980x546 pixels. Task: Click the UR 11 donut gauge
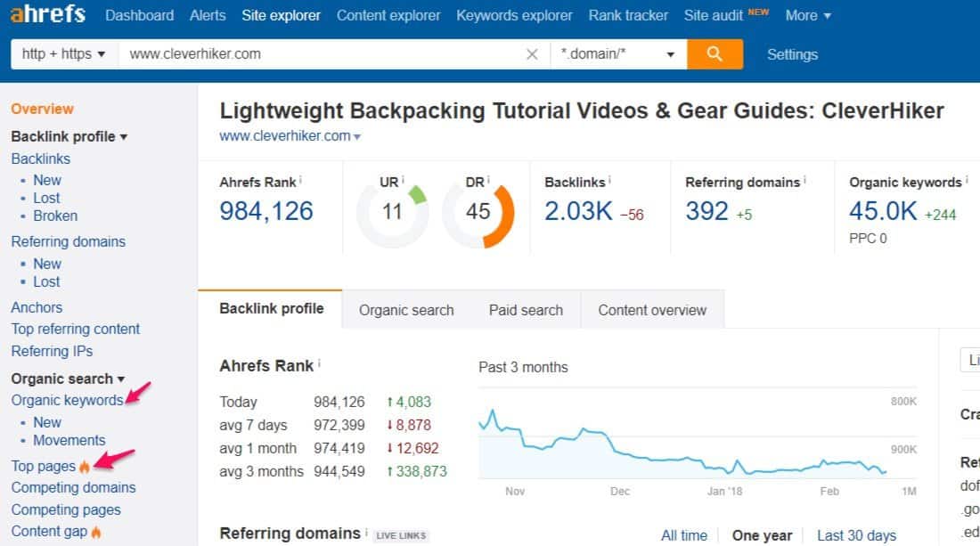click(x=392, y=212)
